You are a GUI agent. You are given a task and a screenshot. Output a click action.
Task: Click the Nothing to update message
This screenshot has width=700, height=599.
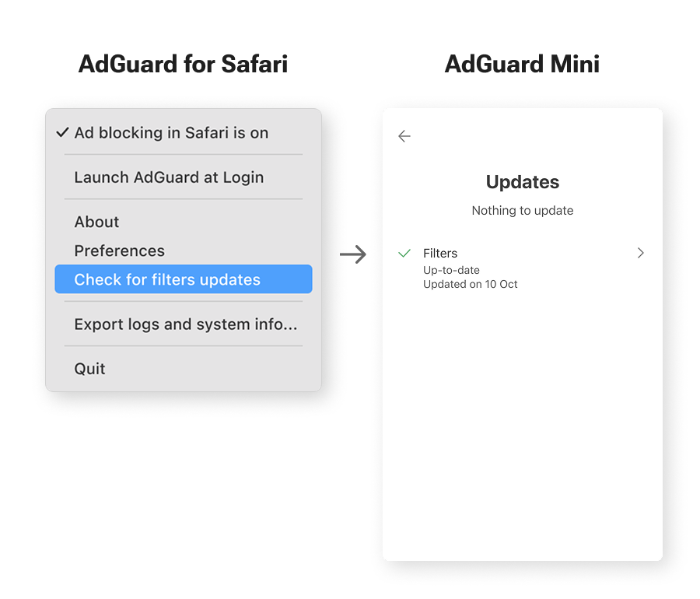pos(523,211)
